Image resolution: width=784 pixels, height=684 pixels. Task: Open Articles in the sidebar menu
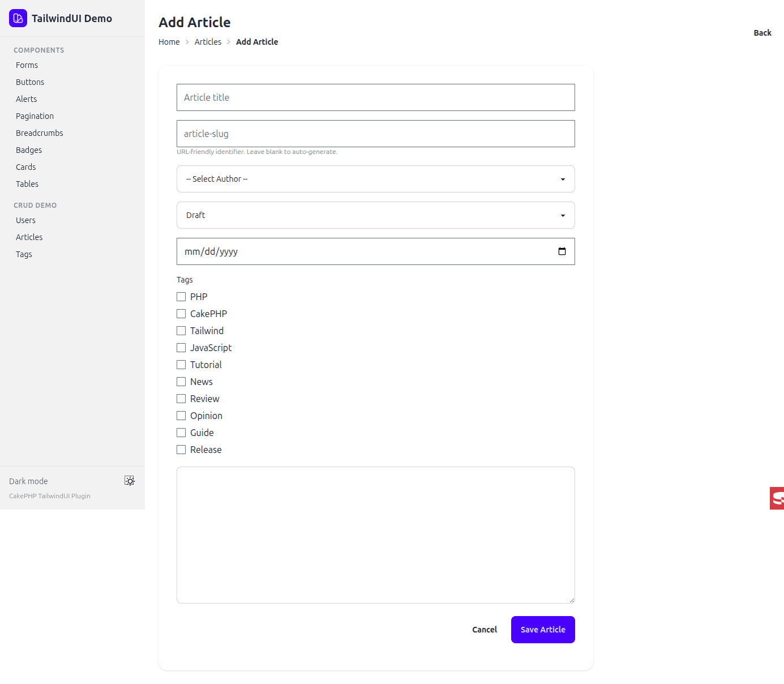pyautogui.click(x=29, y=237)
